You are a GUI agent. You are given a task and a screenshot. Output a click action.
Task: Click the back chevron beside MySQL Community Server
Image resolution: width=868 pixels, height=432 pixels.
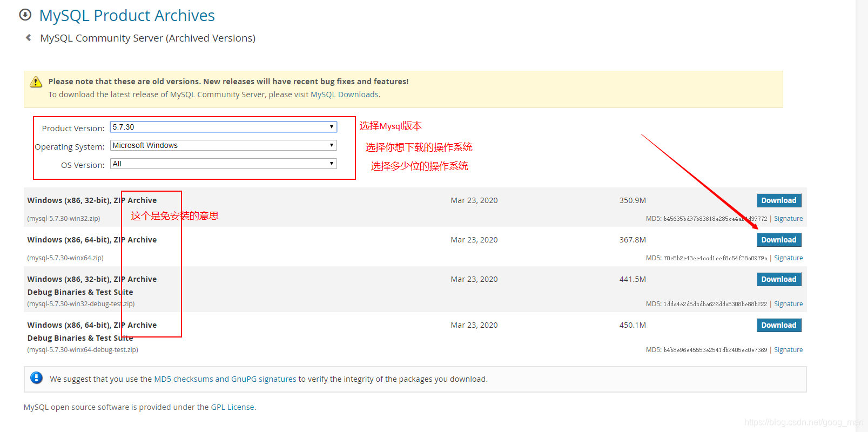click(29, 38)
